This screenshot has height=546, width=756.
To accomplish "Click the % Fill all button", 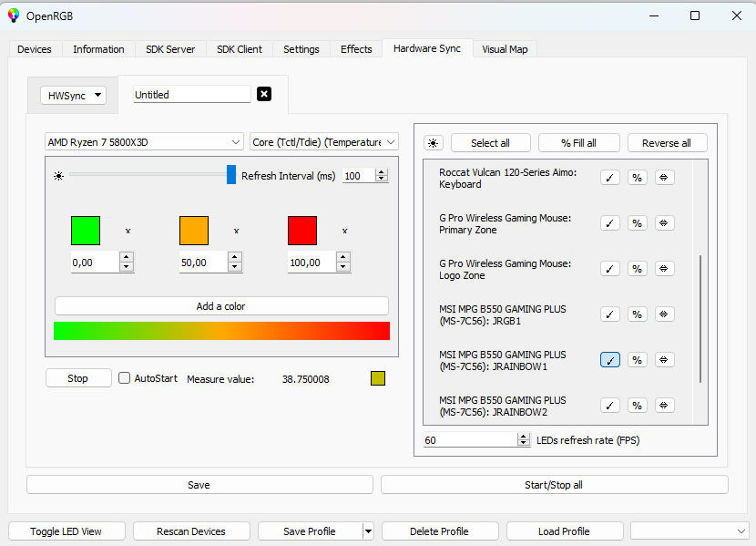I will click(578, 143).
